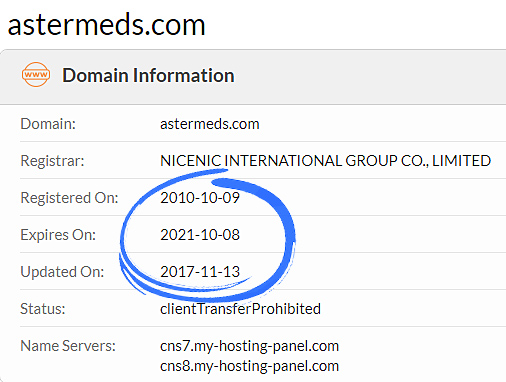
Task: Click the astermeds.com page title
Action: [x=106, y=25]
